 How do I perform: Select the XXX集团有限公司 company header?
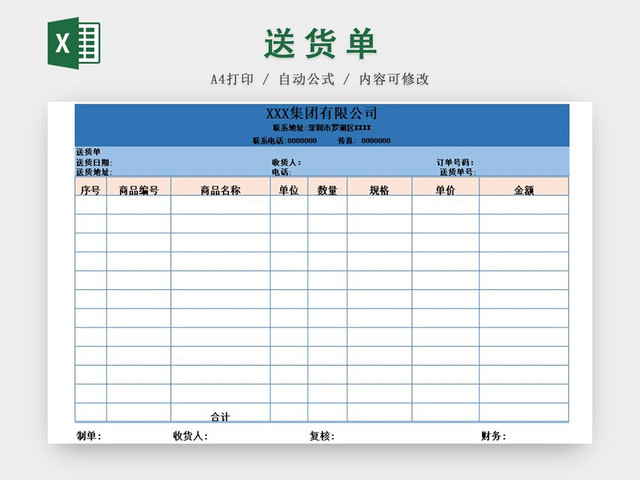pyautogui.click(x=322, y=113)
